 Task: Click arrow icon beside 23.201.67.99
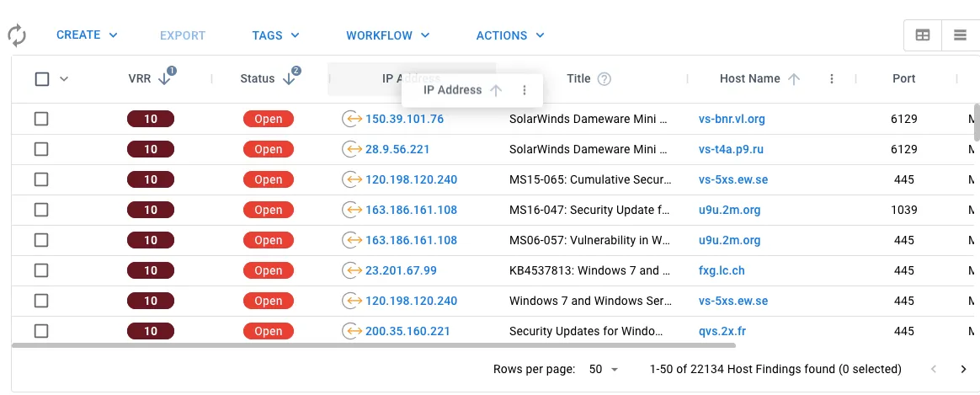point(352,270)
